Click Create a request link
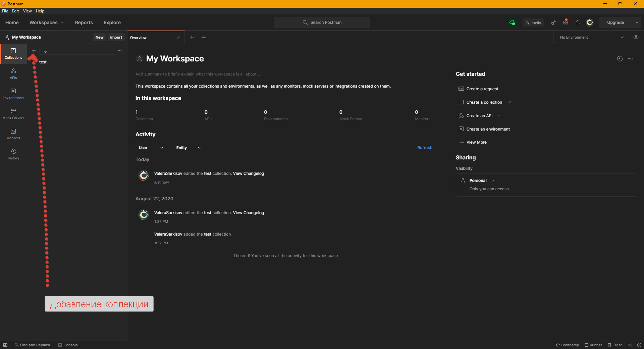644x349 pixels. [x=482, y=89]
